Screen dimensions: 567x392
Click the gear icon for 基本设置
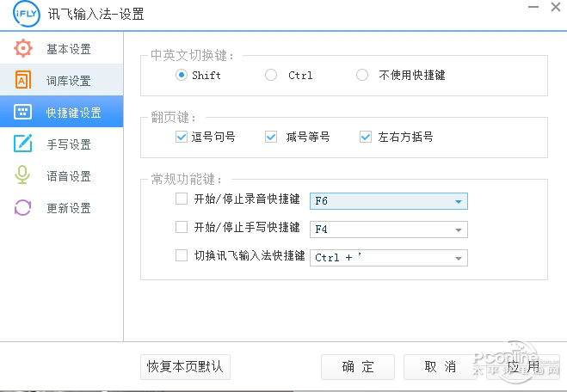pos(23,49)
